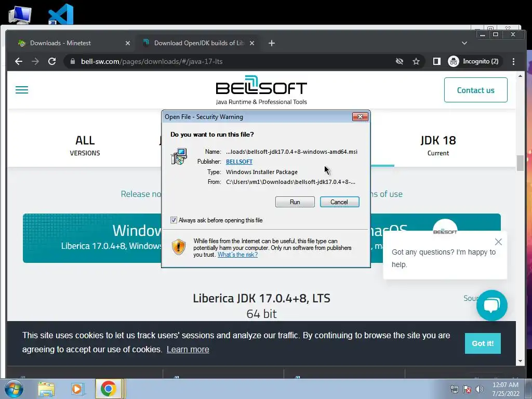The width and height of the screenshot is (532, 399).
Task: Open the Chrome three-dot menu
Action: pos(513,61)
